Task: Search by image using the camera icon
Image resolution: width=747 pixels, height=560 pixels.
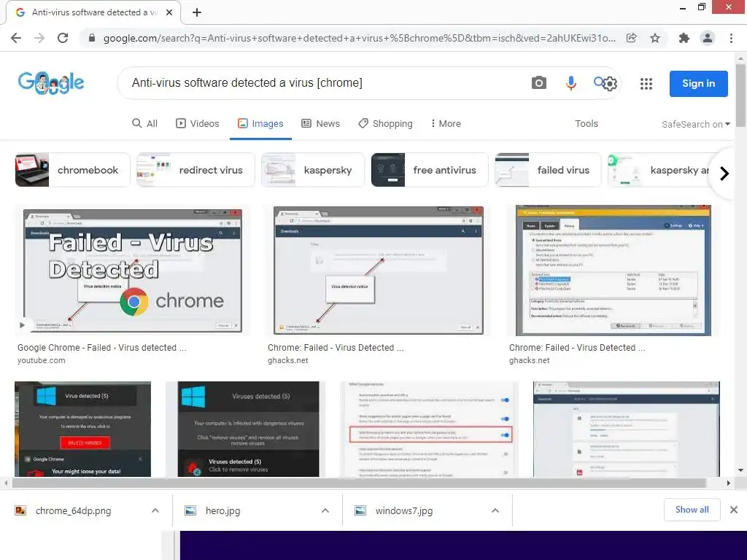Action: (539, 83)
